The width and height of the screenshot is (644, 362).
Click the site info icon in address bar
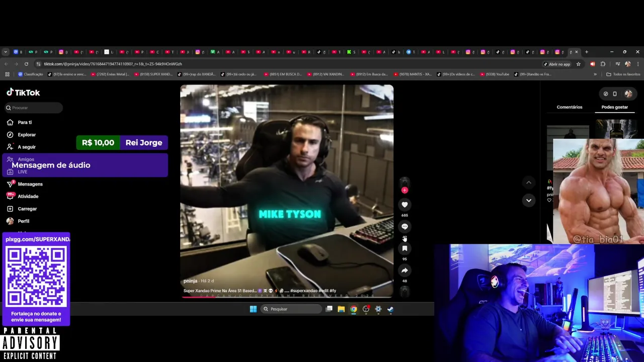tap(38, 64)
